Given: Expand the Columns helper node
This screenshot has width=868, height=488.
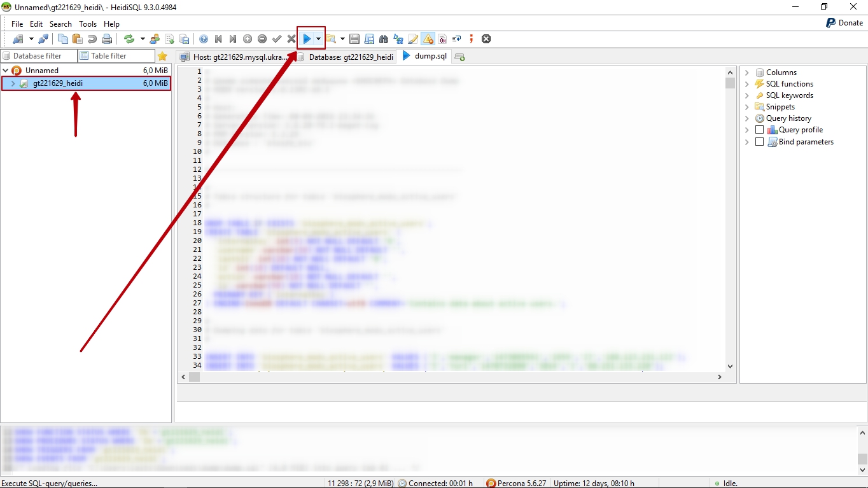Looking at the screenshot, I should [747, 73].
